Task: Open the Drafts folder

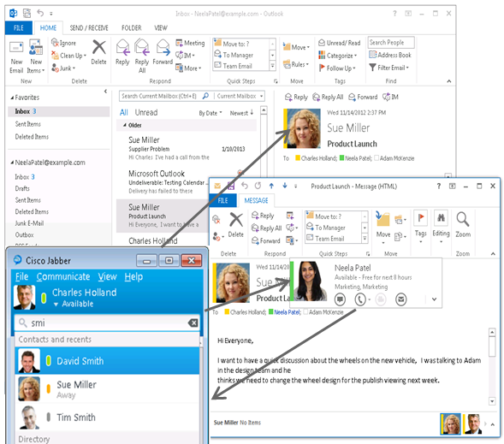Action: coord(22,188)
